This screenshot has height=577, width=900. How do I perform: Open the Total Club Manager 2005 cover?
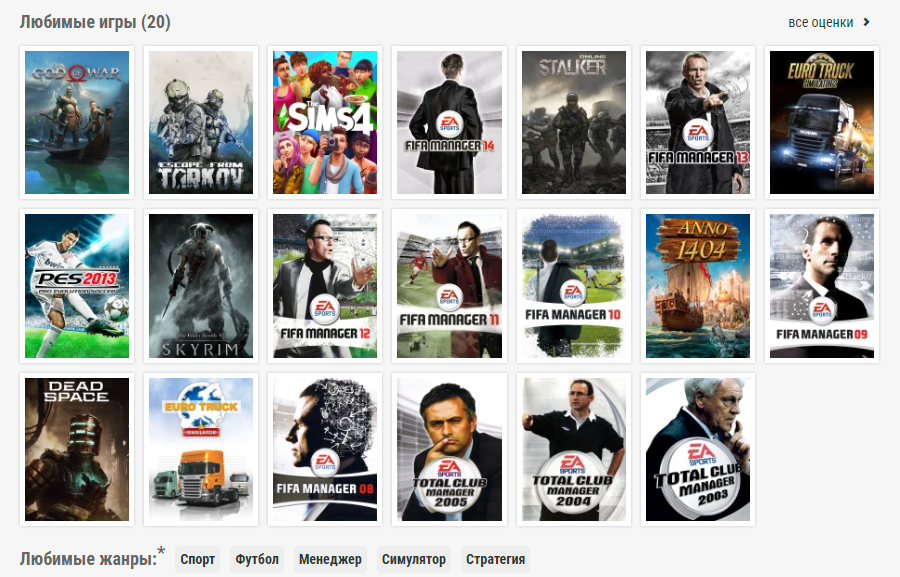449,449
